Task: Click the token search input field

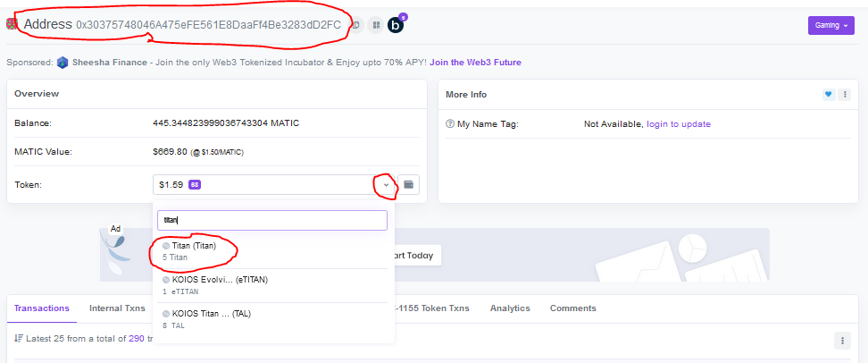Action: [x=272, y=220]
